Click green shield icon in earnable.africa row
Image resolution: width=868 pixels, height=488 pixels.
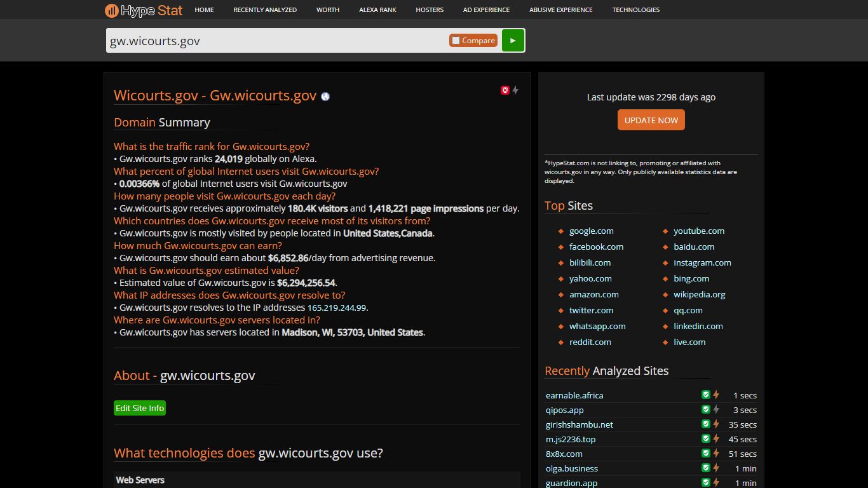[705, 395]
